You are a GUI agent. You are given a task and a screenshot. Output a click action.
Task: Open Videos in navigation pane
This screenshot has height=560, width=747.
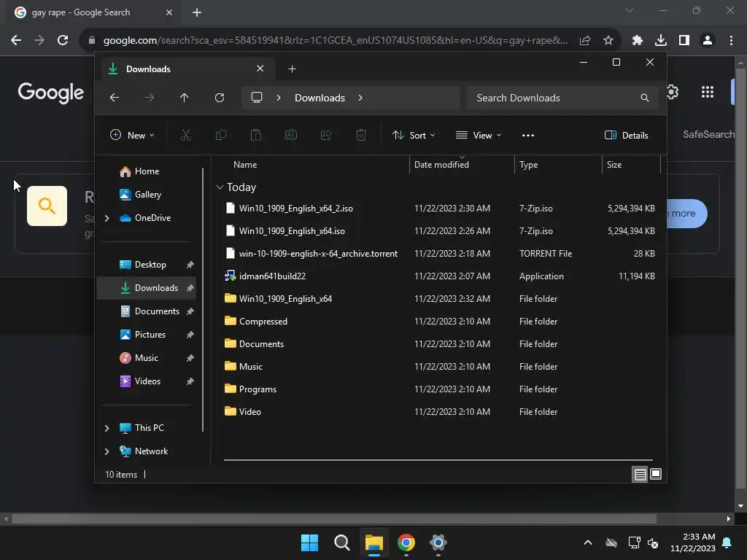(x=146, y=381)
